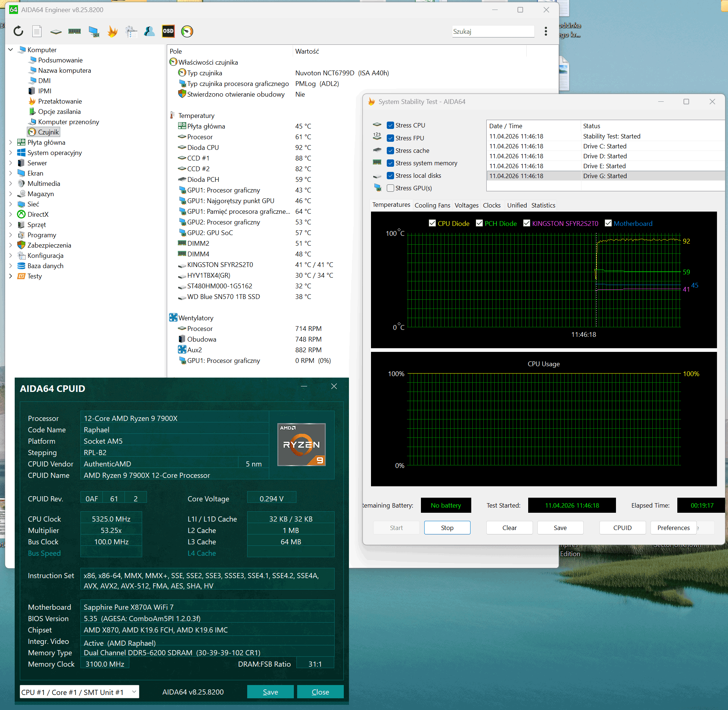Collapse the Komputer tree node
This screenshot has height=710, width=728.
pyautogui.click(x=10, y=50)
